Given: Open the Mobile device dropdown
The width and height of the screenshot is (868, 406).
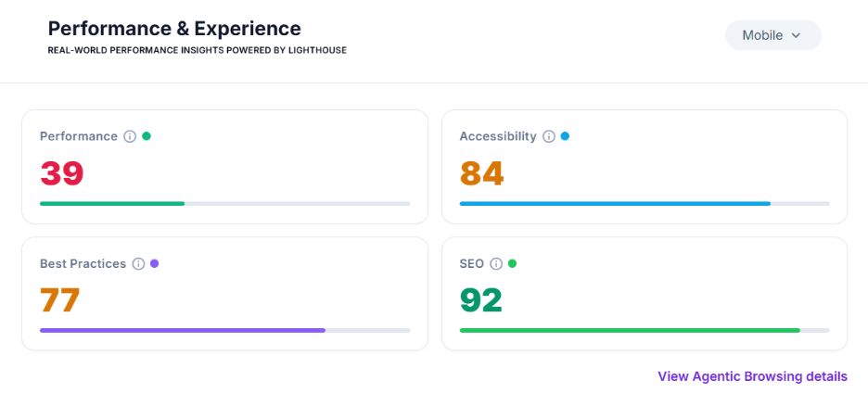Looking at the screenshot, I should (772, 35).
